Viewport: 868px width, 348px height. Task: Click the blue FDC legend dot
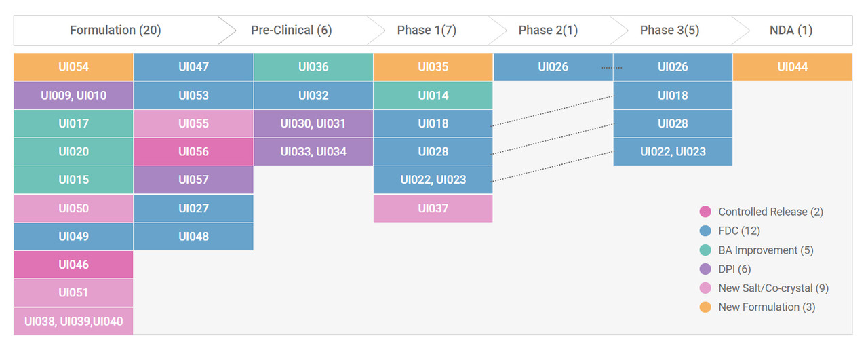[x=705, y=231]
